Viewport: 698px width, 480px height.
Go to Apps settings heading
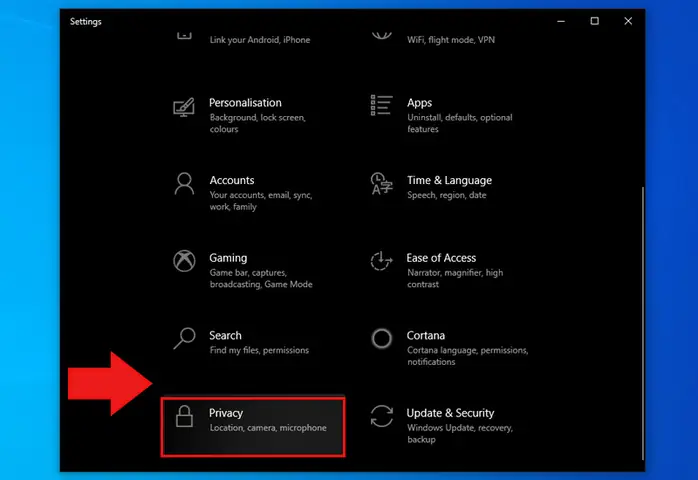[x=419, y=103]
